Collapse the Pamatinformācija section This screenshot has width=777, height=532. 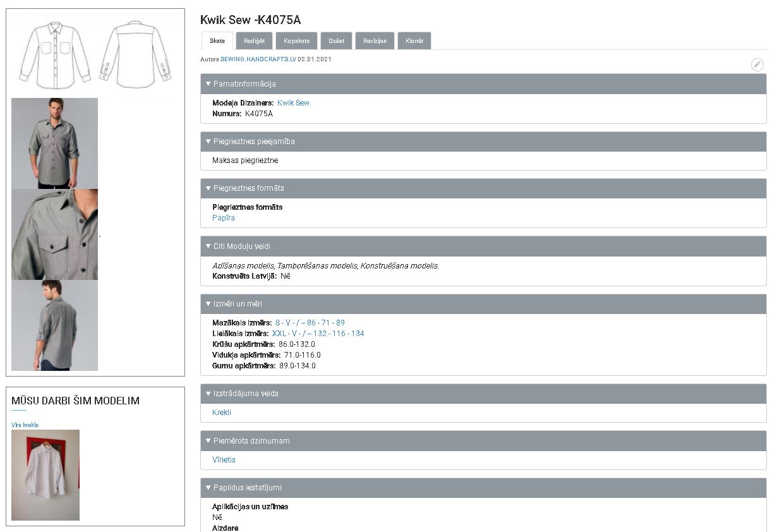pos(483,84)
